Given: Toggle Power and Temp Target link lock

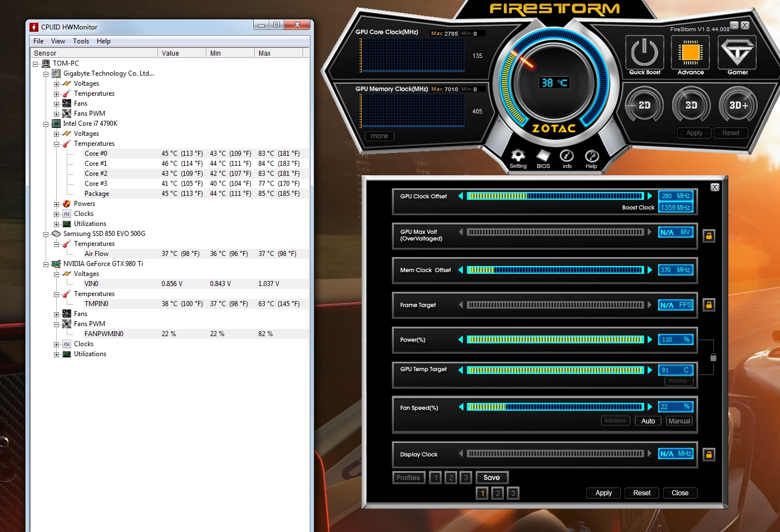Looking at the screenshot, I should point(713,357).
